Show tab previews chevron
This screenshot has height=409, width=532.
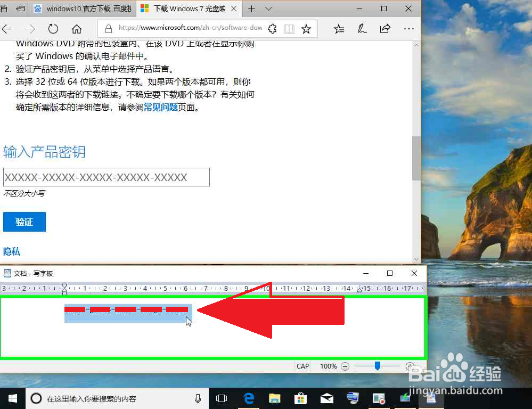(269, 9)
